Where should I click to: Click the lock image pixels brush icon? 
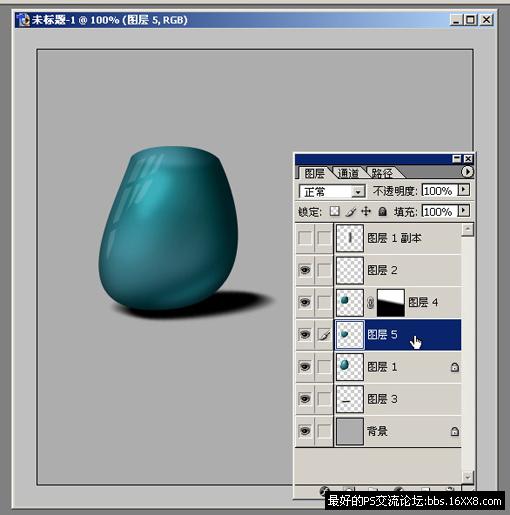click(351, 211)
